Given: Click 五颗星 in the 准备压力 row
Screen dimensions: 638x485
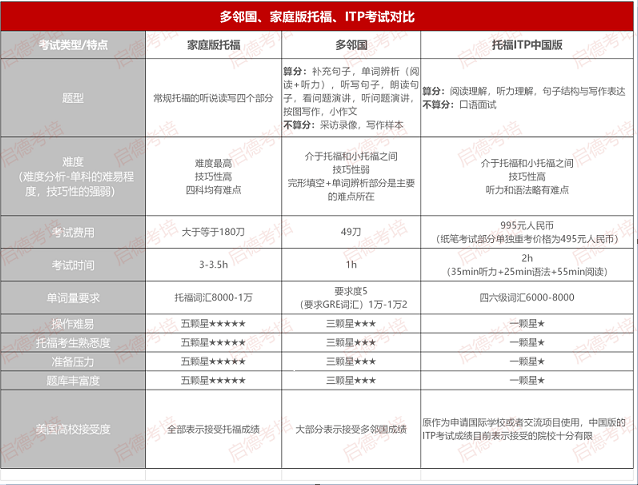Looking at the screenshot, I should point(214,362).
